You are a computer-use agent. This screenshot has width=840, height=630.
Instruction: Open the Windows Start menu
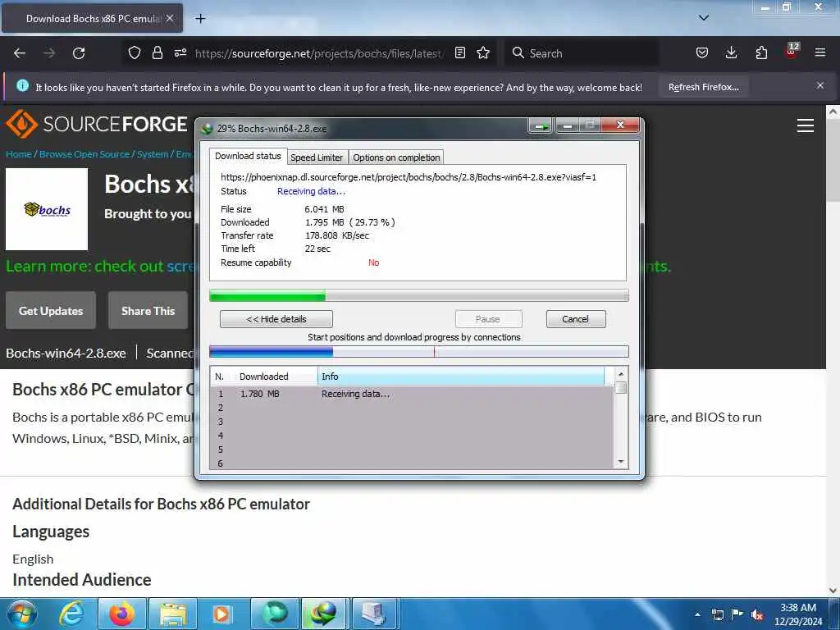point(22,614)
